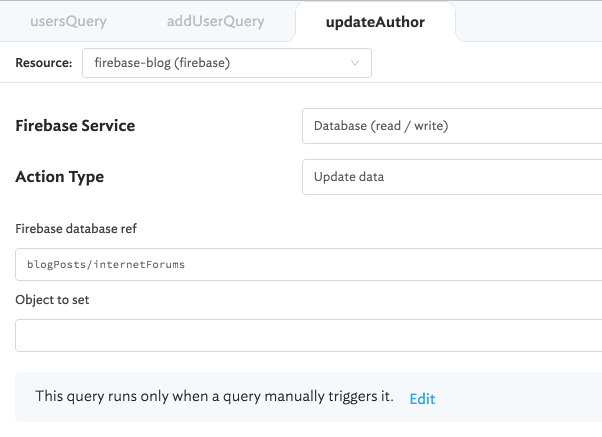602x437 pixels.
Task: Click the "Action Type" heading
Action: 60,177
